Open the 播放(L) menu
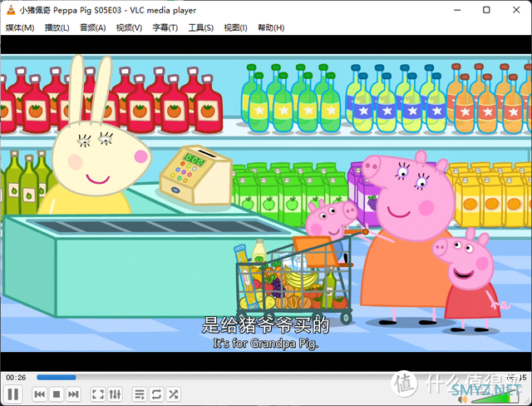The width and height of the screenshot is (532, 406). click(57, 27)
